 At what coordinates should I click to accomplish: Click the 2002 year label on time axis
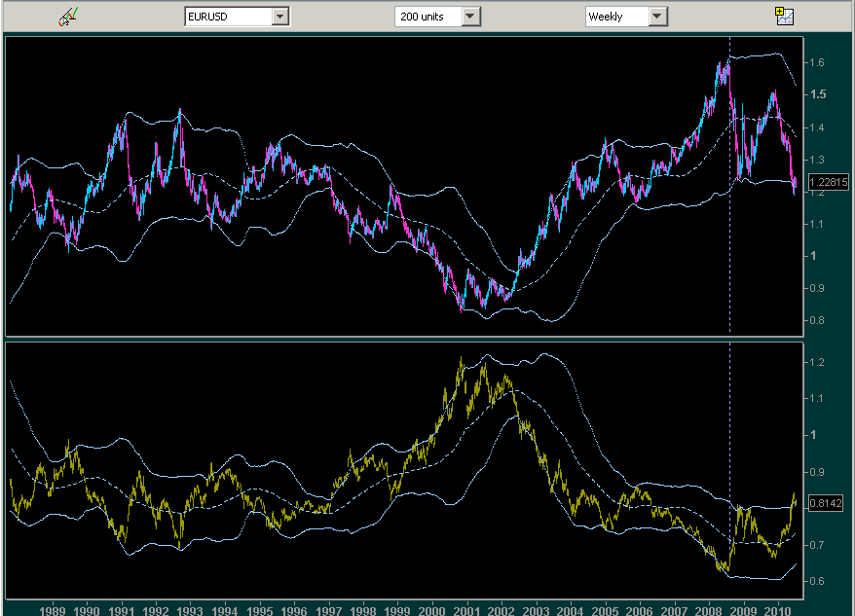pyautogui.click(x=501, y=609)
